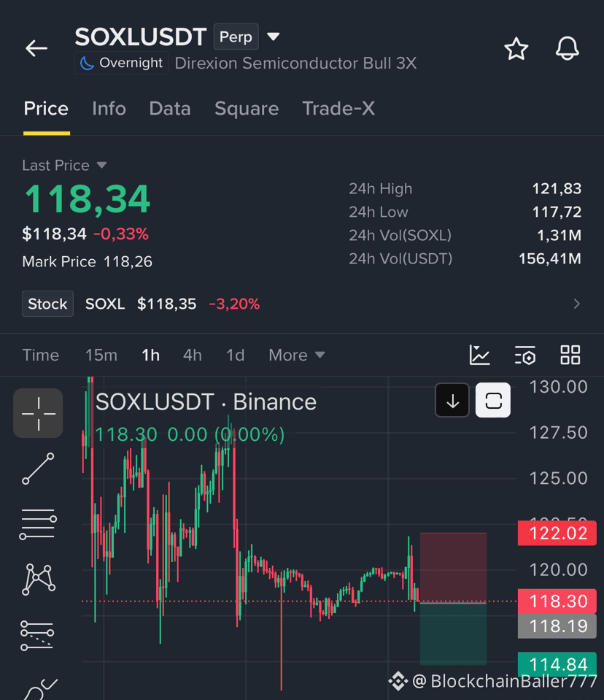Open the Trade-X tab

[x=338, y=109]
